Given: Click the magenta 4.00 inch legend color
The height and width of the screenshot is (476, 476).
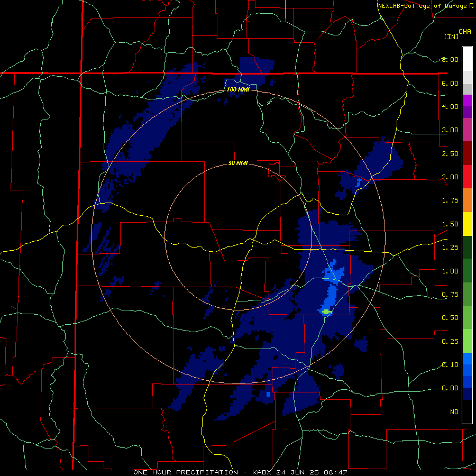Looking at the screenshot, I should [x=467, y=100].
